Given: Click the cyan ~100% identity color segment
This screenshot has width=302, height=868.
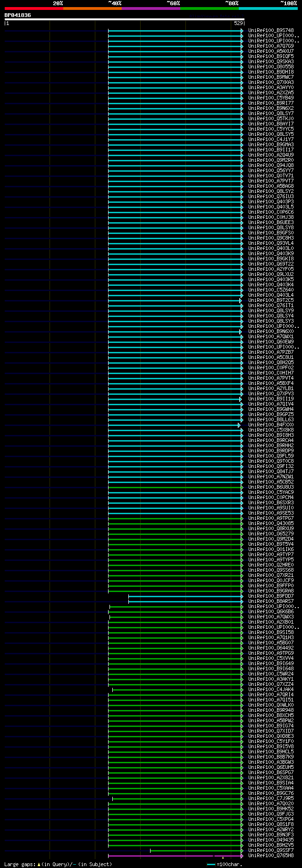Looking at the screenshot, I should (268, 8).
